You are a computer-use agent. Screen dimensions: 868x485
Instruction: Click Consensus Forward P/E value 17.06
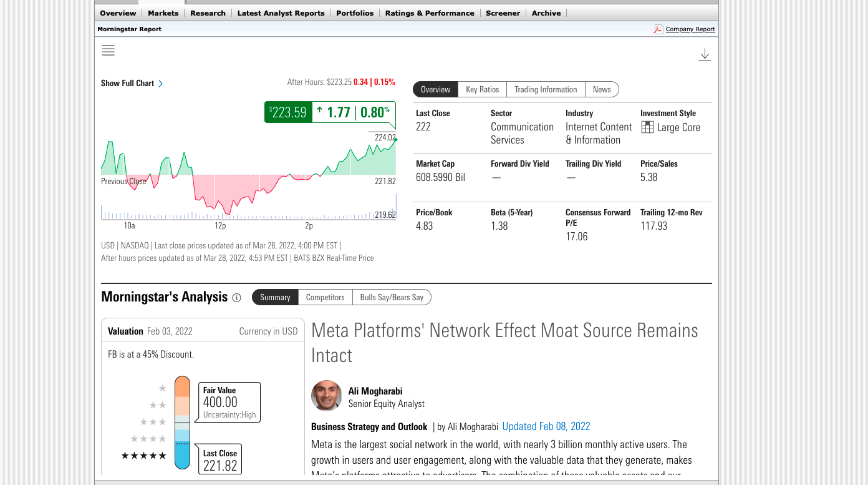[577, 237]
